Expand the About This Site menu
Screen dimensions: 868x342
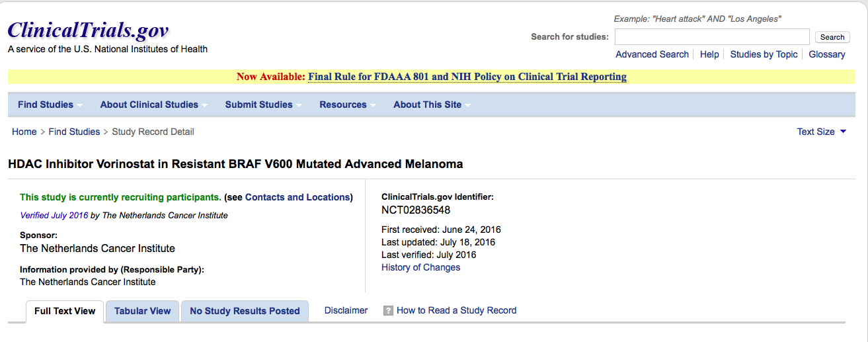tap(432, 105)
